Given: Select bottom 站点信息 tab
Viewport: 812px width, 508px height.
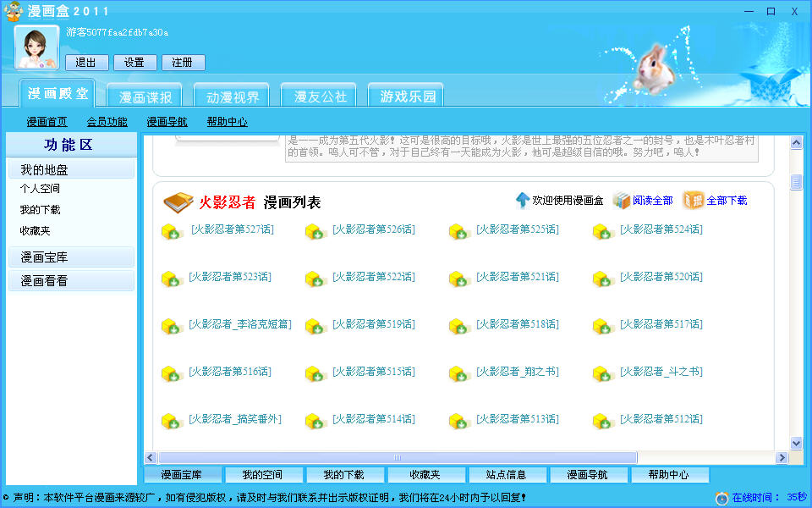Looking at the screenshot, I should click(x=507, y=474).
